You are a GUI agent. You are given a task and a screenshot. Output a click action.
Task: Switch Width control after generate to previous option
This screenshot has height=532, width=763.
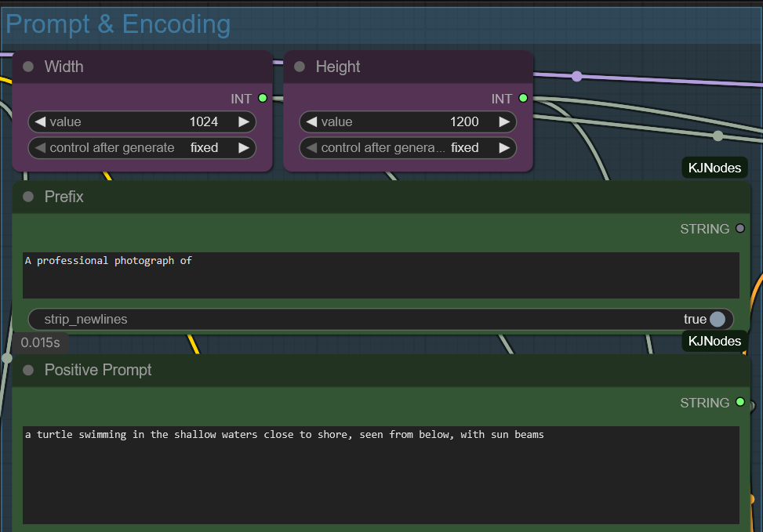click(40, 148)
